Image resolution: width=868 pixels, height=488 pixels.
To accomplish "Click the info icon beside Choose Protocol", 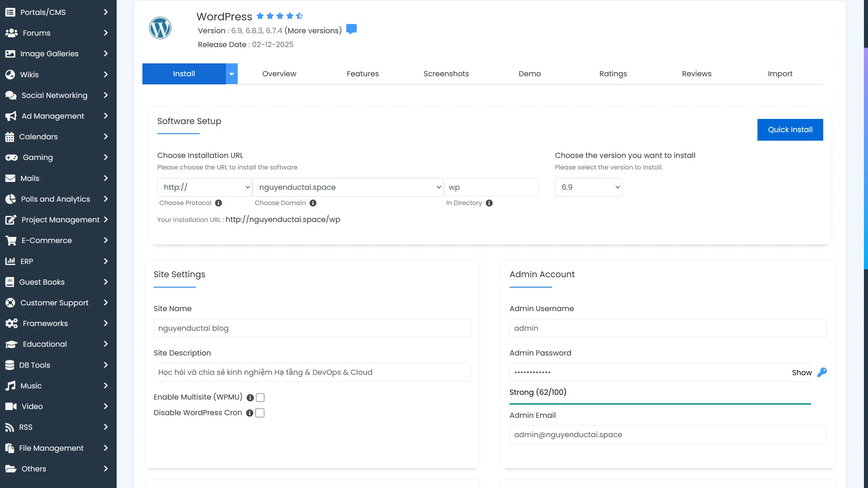I will 219,203.
